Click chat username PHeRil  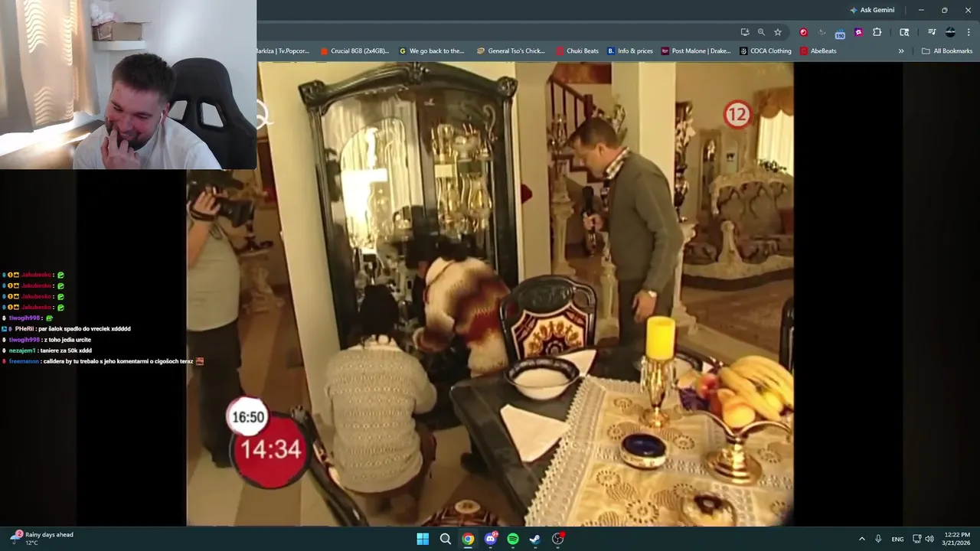(24, 329)
